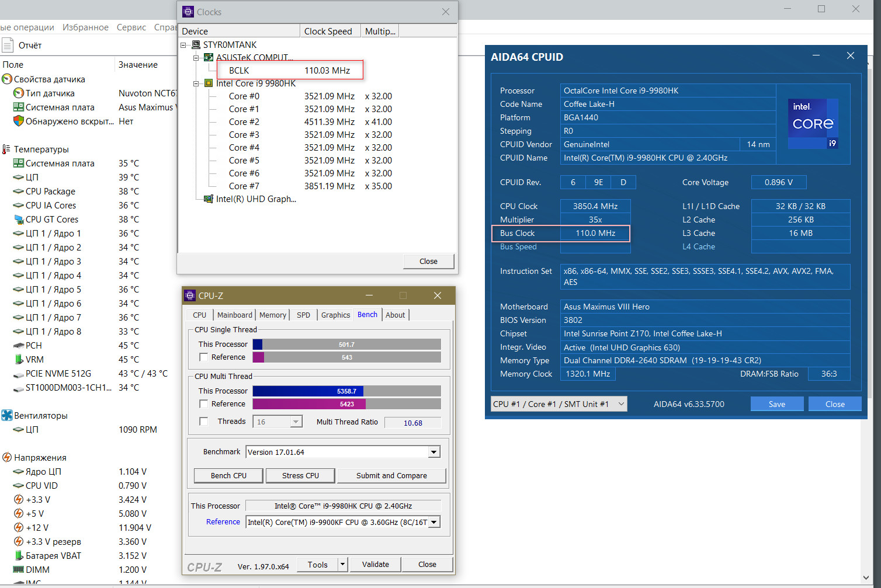Click the VRM sensor icon
The height and width of the screenshot is (588, 881).
coord(19,359)
